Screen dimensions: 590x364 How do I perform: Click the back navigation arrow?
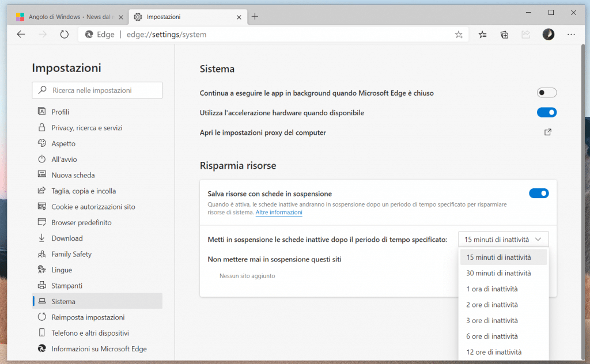pyautogui.click(x=21, y=35)
